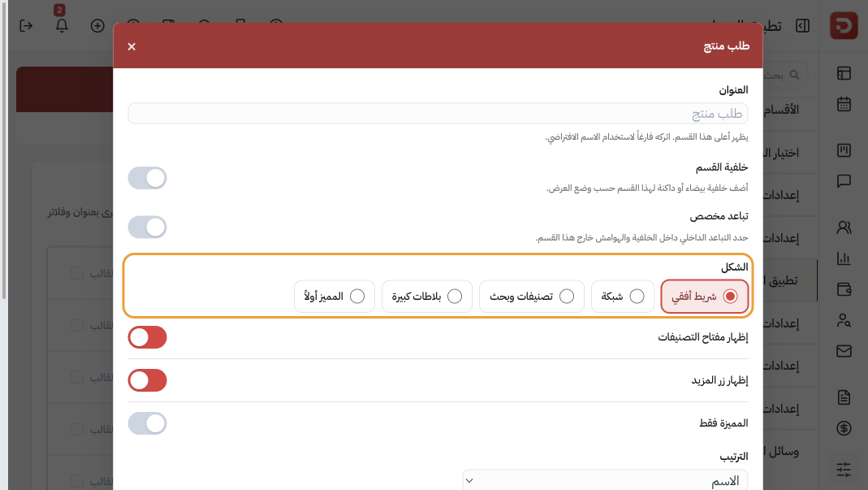Image resolution: width=868 pixels, height=490 pixels.
Task: Click the العنوان field label
Action: click(x=733, y=90)
